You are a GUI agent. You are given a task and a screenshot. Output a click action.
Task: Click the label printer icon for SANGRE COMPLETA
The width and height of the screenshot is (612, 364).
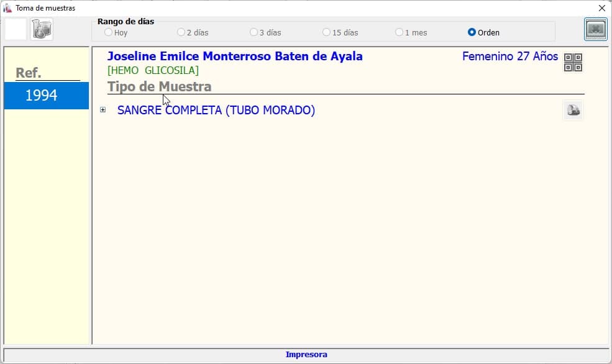pos(573,111)
